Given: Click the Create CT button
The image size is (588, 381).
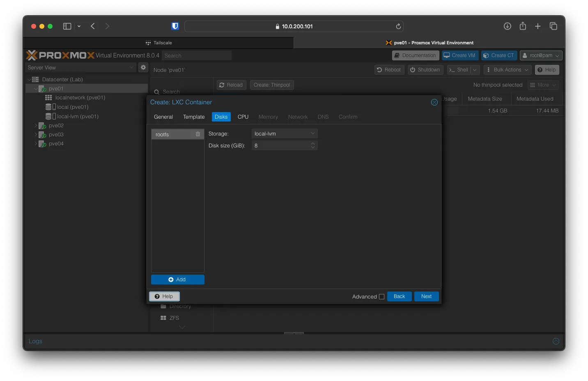Looking at the screenshot, I should click(x=498, y=55).
